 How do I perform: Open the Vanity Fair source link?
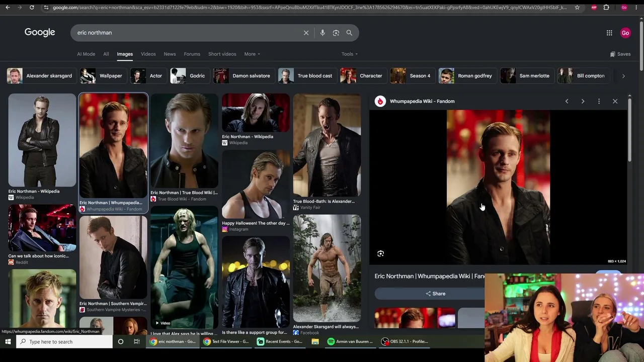[310, 208]
